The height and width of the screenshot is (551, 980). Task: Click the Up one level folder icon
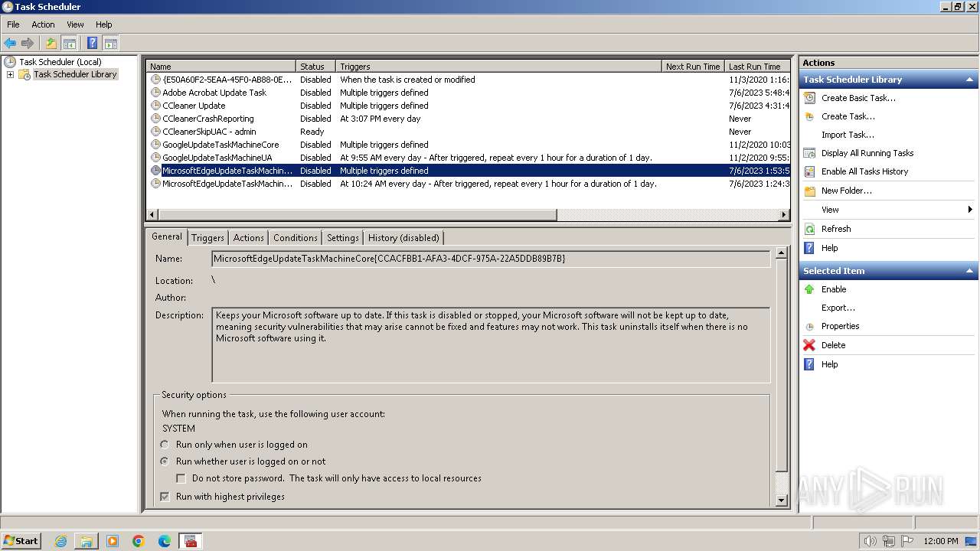[x=51, y=44]
